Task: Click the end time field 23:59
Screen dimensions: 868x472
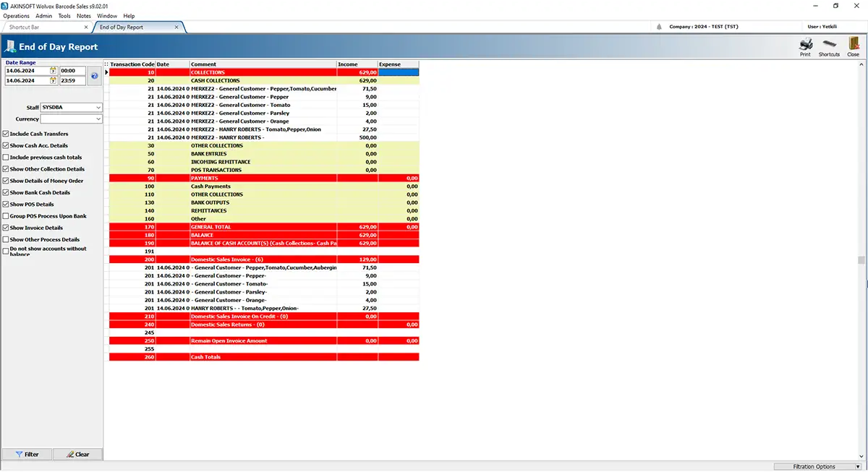Action: tap(72, 80)
